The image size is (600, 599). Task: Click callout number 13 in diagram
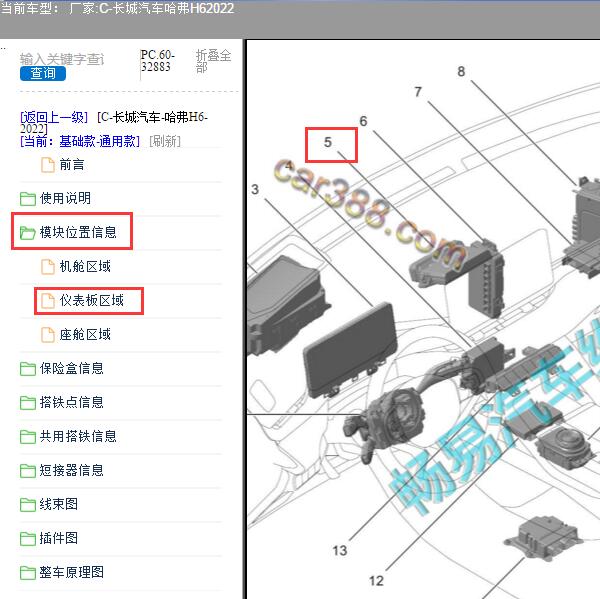[x=339, y=551]
